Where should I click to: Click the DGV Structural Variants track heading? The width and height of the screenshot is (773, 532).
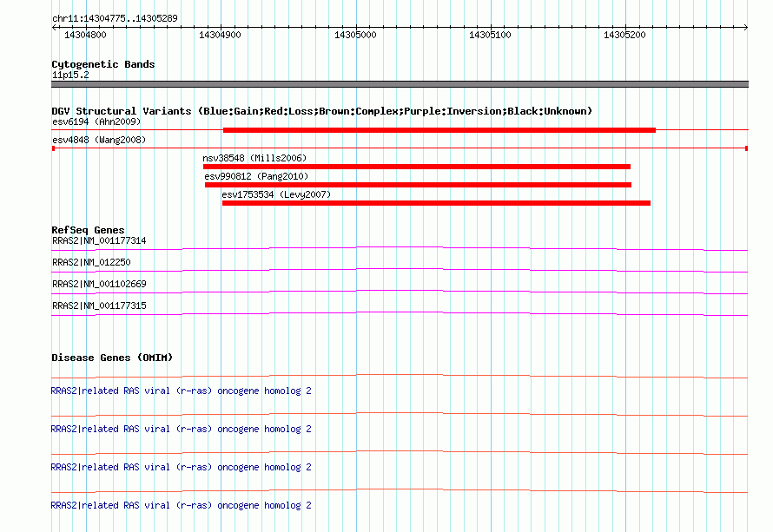pyautogui.click(x=321, y=111)
